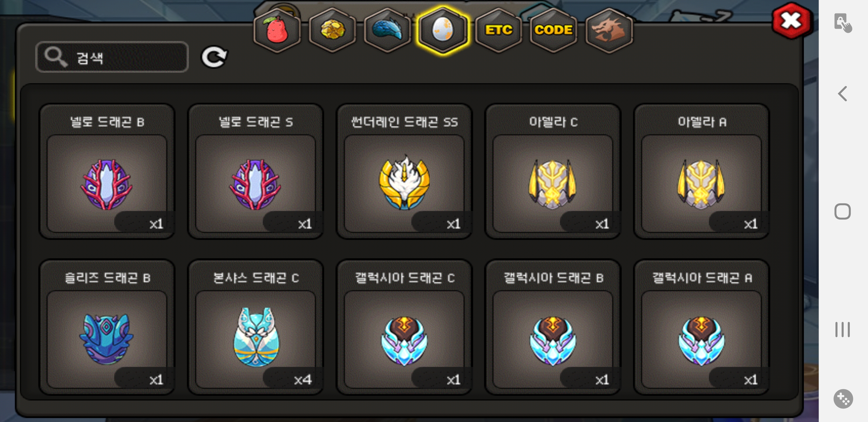Select the 슬리즈 드래곤 B egg
Screen dimensions: 868x422
click(107, 327)
